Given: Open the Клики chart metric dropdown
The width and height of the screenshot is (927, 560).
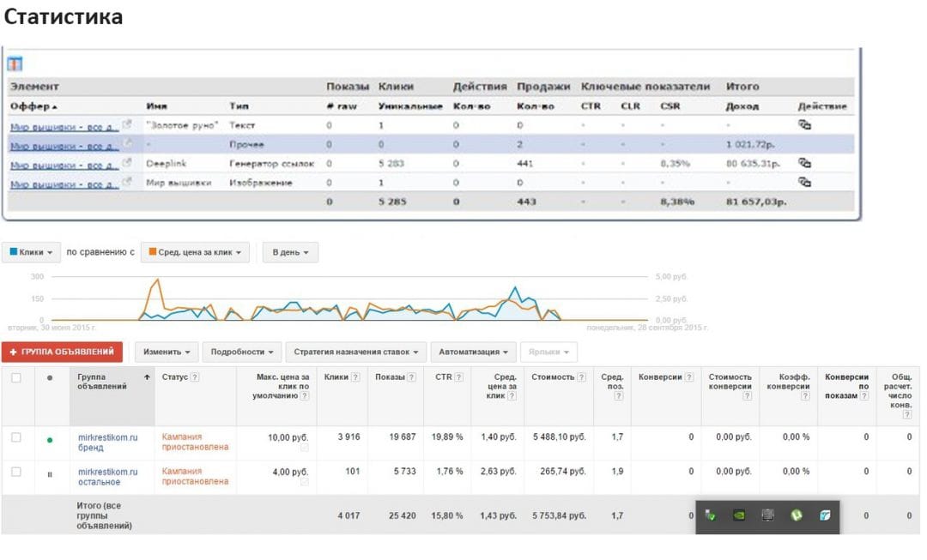Looking at the screenshot, I should (32, 252).
